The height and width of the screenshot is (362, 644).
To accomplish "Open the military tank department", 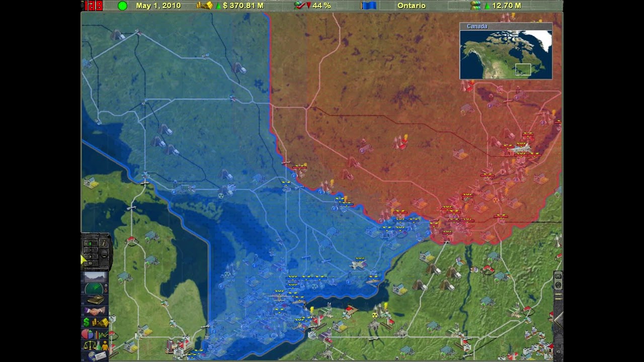I will 96,300.
